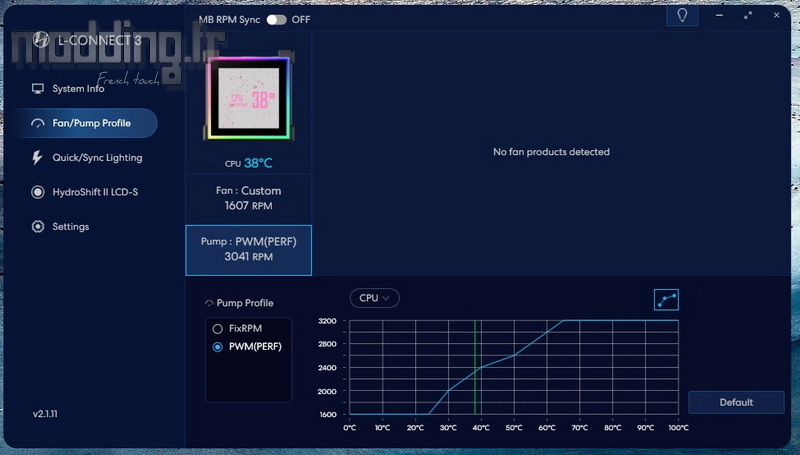Click the System Info monitor icon
This screenshot has width=800, height=455.
(38, 89)
